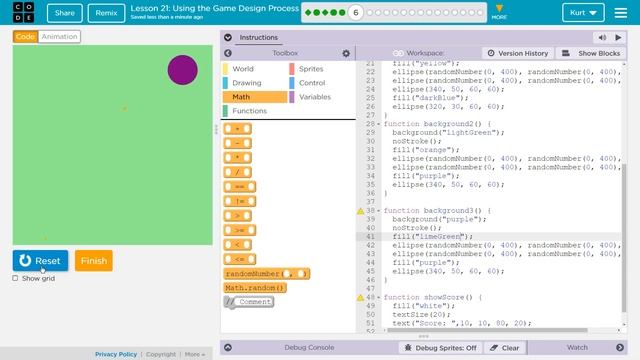Click the panel resize handle dots
The image size is (640, 360).
(x=216, y=129)
